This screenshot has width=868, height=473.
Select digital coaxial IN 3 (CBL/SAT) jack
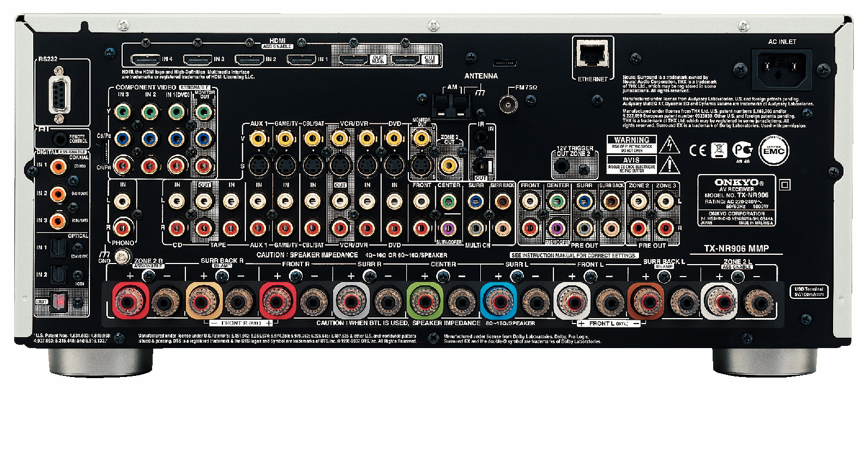coord(58,221)
